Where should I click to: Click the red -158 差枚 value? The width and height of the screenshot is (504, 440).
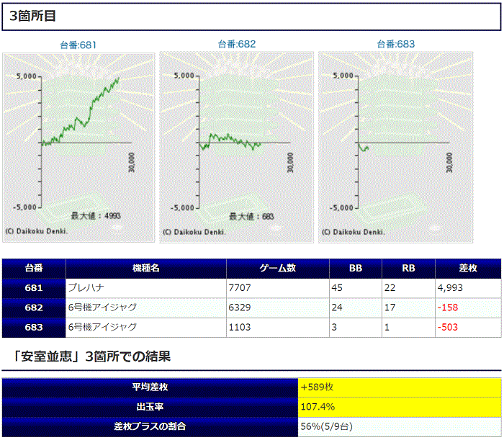tap(468, 308)
